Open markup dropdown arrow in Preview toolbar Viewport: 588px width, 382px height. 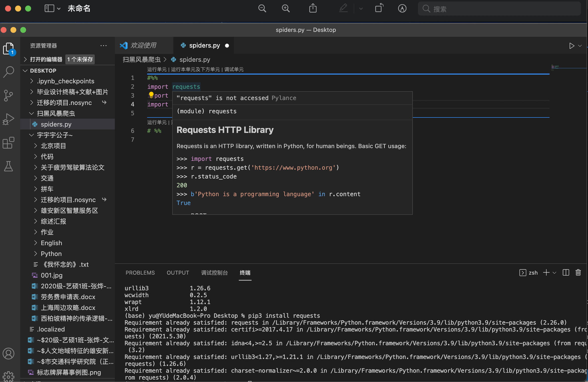[x=361, y=9]
